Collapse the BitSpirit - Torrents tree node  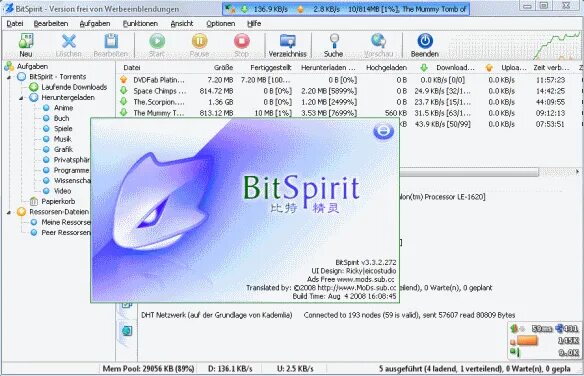click(9, 77)
